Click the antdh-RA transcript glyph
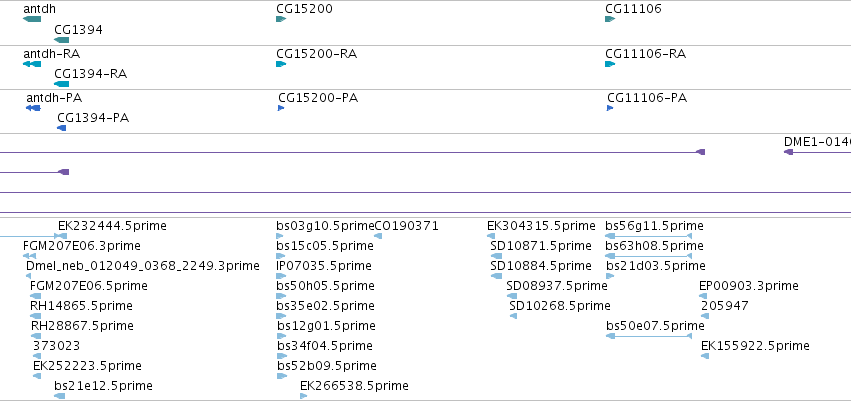Screen dimensions: 851x401 click(x=32, y=64)
